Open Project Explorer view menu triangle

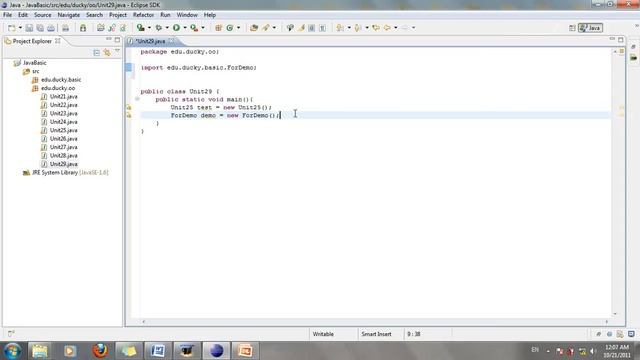117,51
